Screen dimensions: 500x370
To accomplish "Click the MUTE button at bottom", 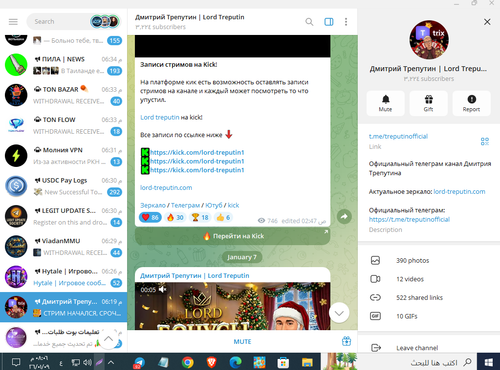I will (x=242, y=342).
